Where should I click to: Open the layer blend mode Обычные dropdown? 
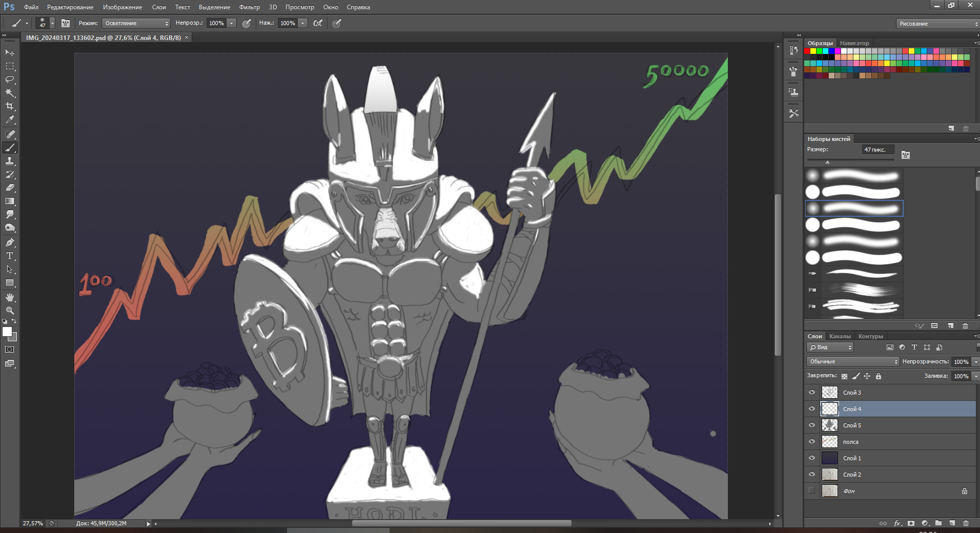(853, 362)
